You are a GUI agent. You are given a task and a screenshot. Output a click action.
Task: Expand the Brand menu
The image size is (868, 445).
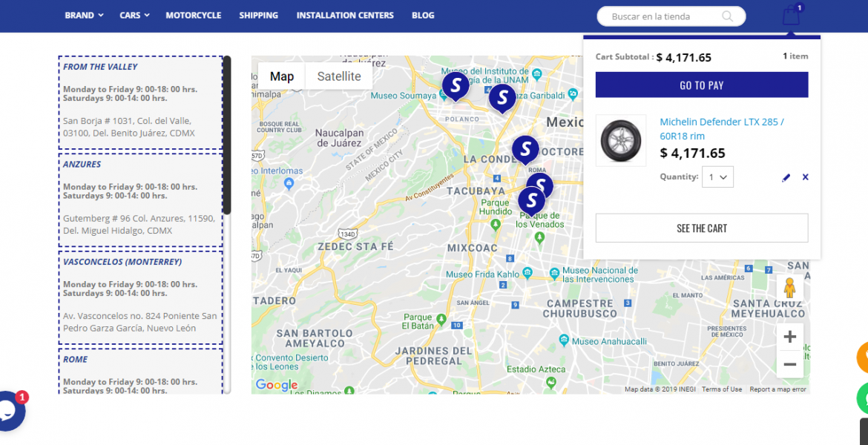click(84, 16)
